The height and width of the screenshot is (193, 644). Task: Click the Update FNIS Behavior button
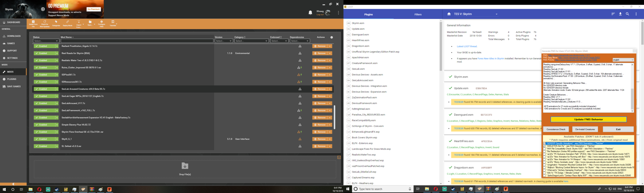pyautogui.click(x=588, y=119)
